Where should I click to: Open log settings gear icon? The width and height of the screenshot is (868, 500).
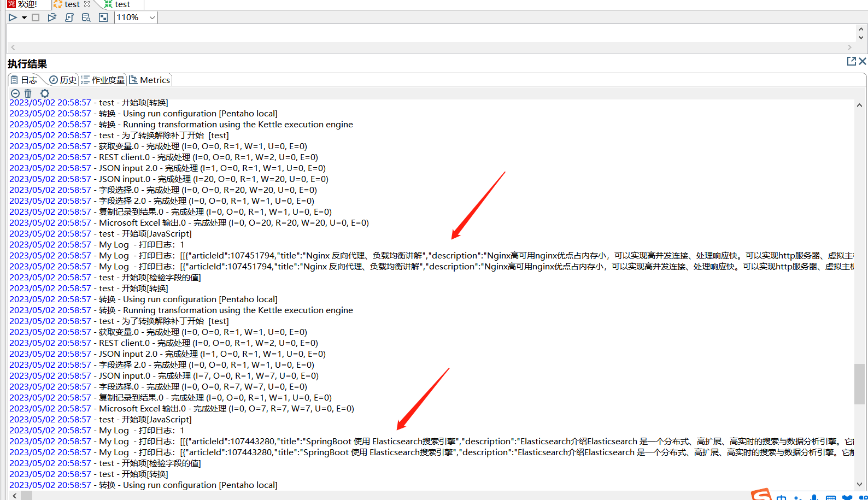point(45,93)
